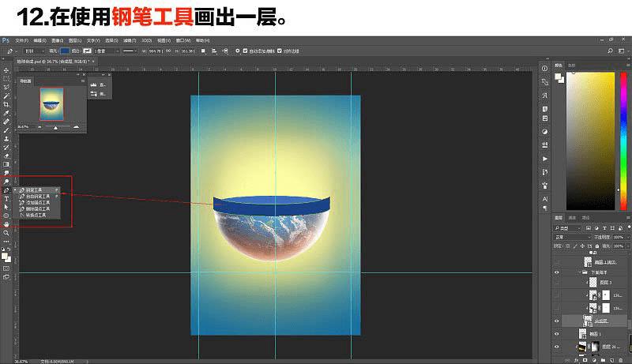Click the link width and height chain icon
The height and width of the screenshot is (364, 632).
point(168,51)
